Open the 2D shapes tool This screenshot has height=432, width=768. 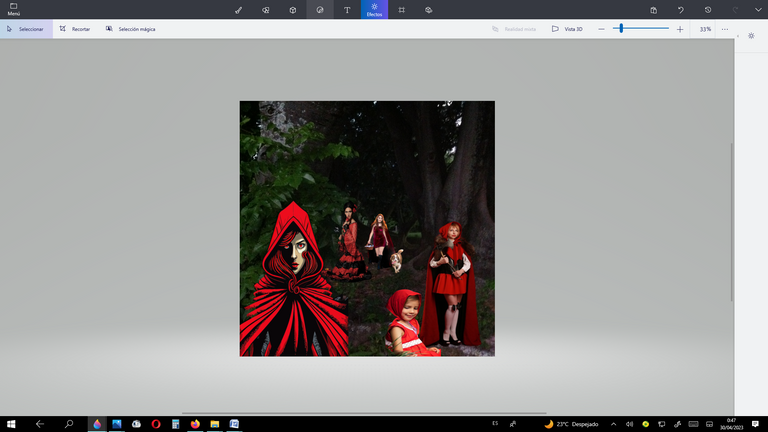click(265, 10)
